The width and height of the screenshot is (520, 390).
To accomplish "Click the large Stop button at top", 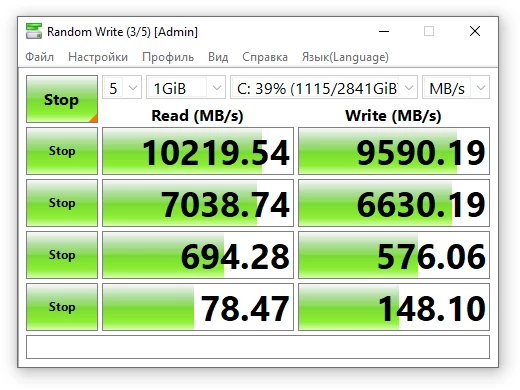I will pos(62,99).
